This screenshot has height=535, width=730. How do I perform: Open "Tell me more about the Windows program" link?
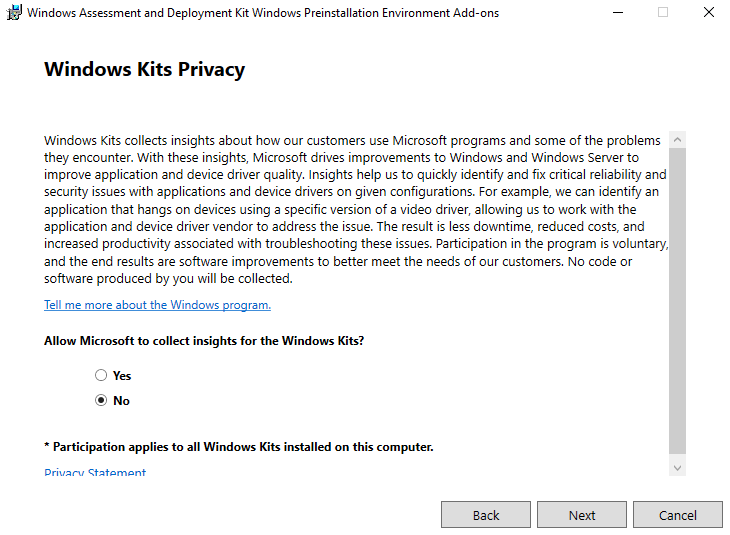point(157,305)
